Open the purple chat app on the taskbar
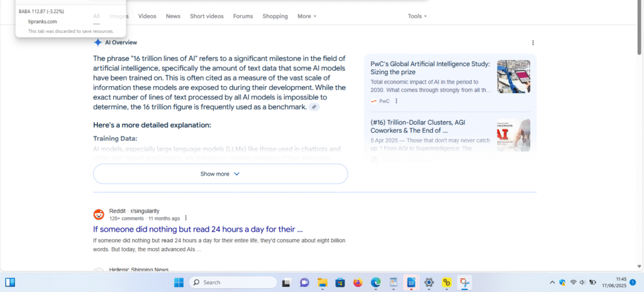Screen dimensions: 644x292 click(x=304, y=283)
